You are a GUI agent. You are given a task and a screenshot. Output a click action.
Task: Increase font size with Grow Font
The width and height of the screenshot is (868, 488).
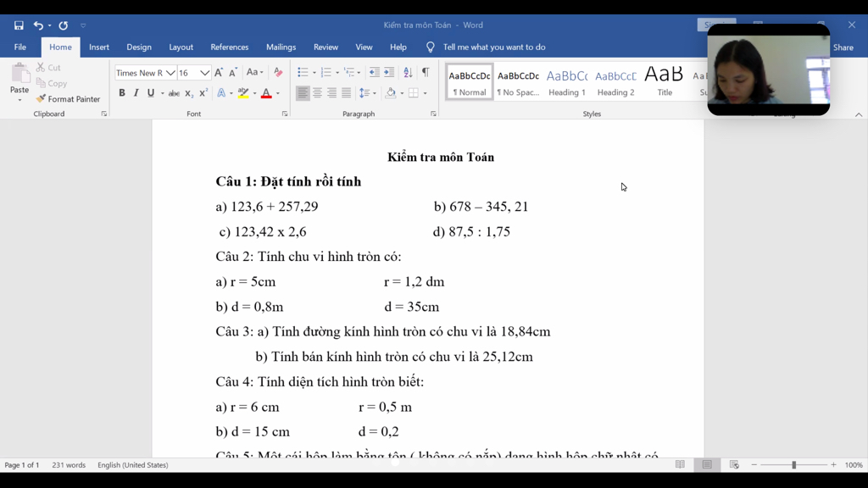[x=219, y=73]
